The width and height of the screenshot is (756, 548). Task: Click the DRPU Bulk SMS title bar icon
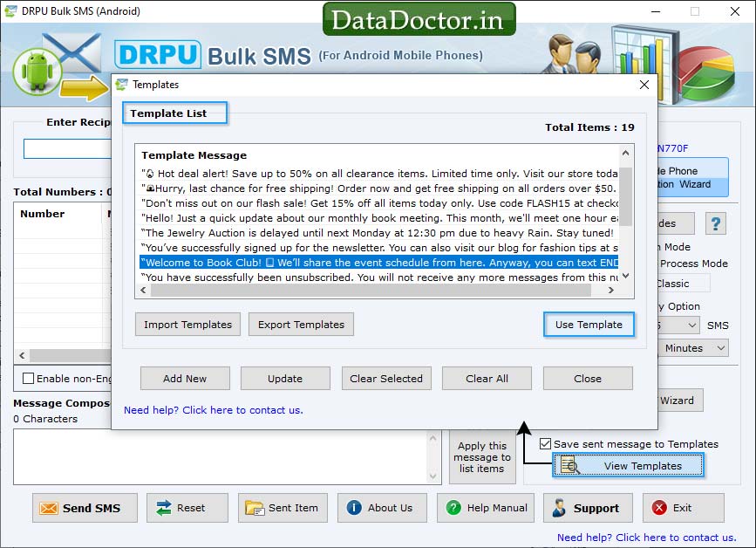point(10,11)
